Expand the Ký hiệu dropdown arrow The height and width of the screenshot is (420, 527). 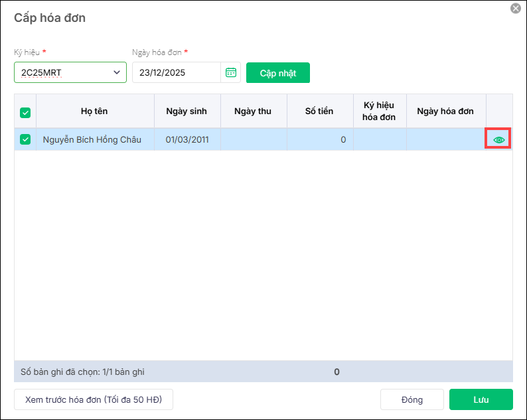tap(117, 72)
